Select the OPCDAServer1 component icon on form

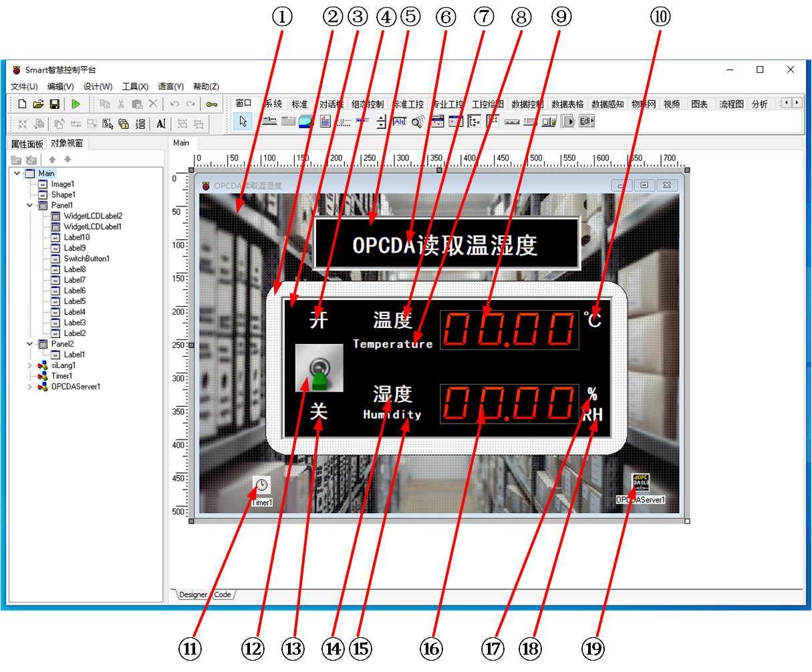[640, 482]
